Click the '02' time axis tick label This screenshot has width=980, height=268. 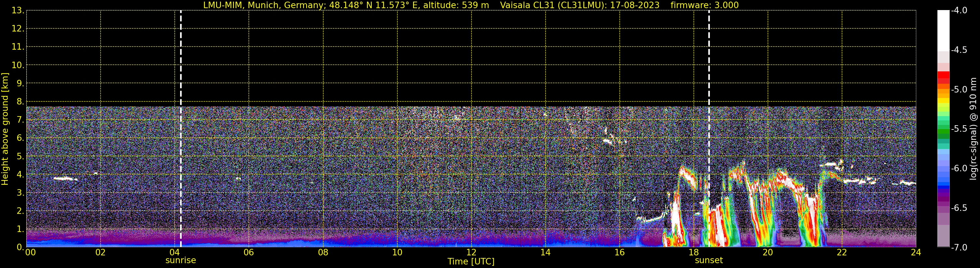pos(100,252)
